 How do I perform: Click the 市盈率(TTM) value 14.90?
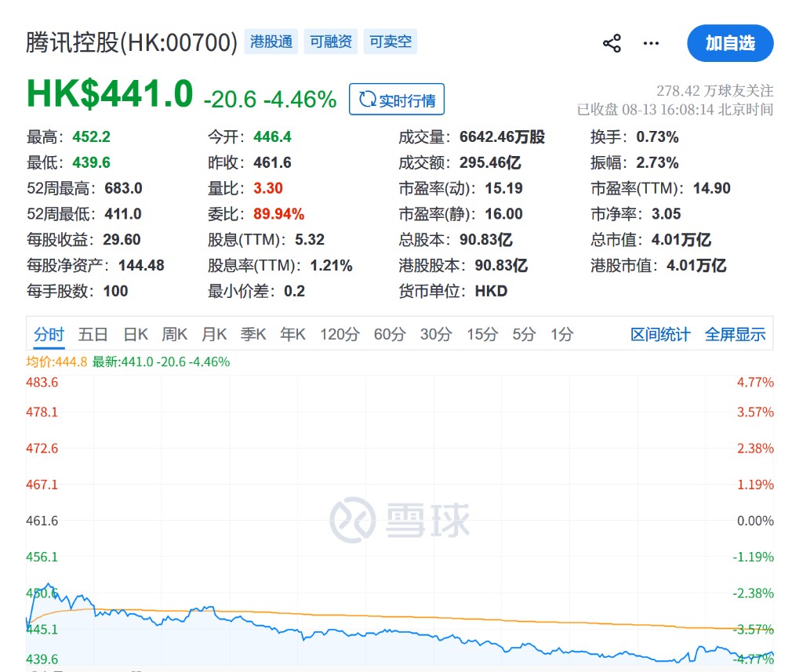(712, 188)
